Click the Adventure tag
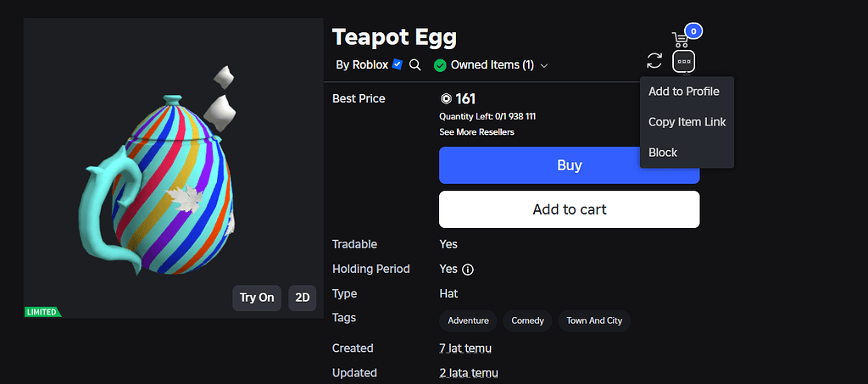 click(468, 321)
